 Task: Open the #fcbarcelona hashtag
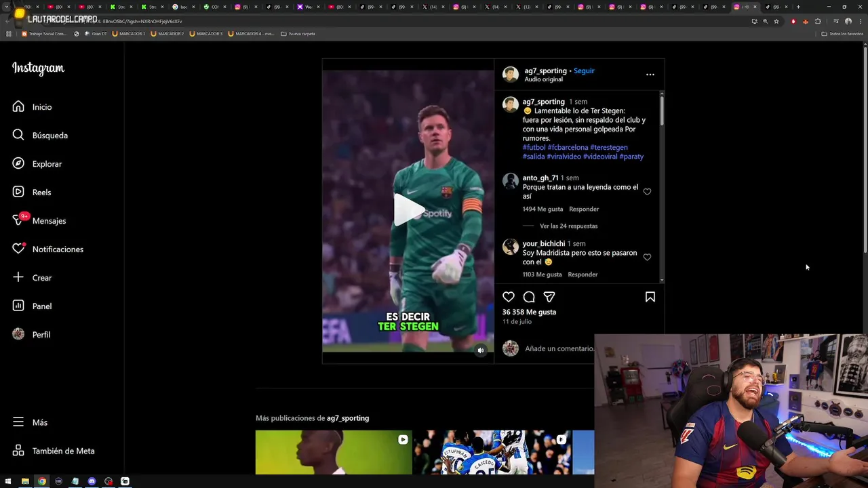pyautogui.click(x=568, y=147)
